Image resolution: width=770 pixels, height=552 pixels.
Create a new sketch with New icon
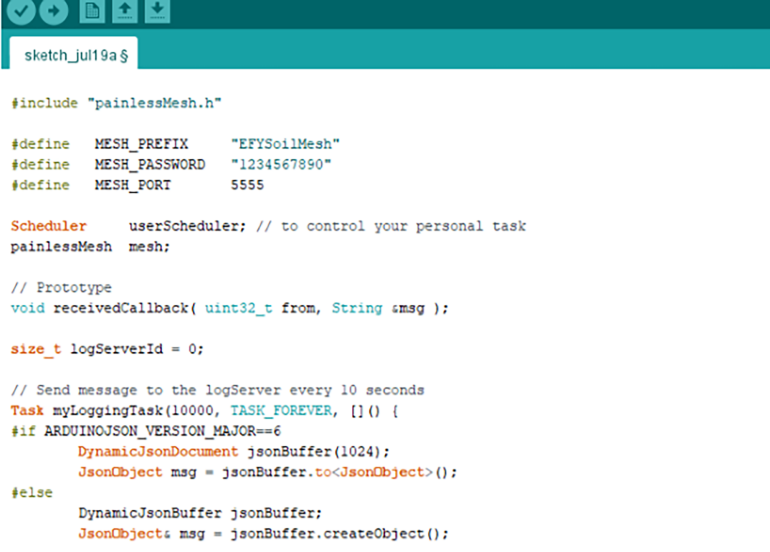point(92,10)
